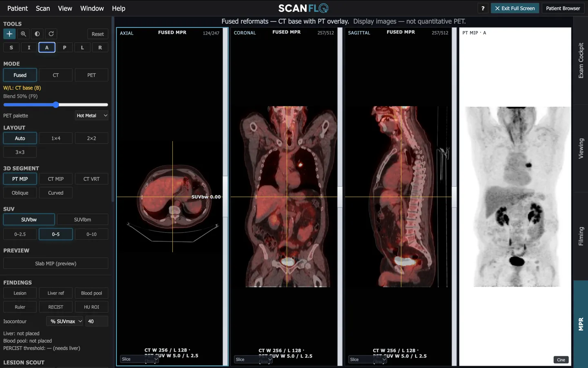Enable the CT VRT 3D rendering
The image size is (588, 368).
pyautogui.click(x=91, y=179)
